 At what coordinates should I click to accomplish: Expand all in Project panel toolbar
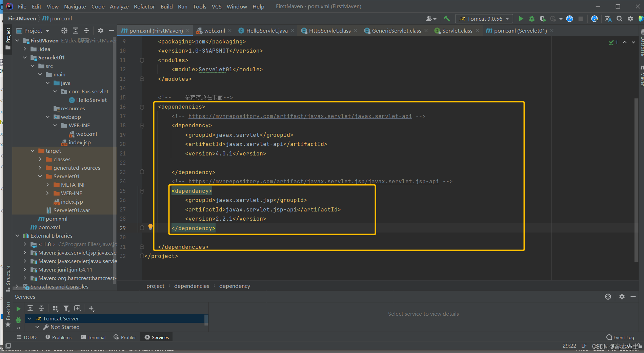(76, 31)
